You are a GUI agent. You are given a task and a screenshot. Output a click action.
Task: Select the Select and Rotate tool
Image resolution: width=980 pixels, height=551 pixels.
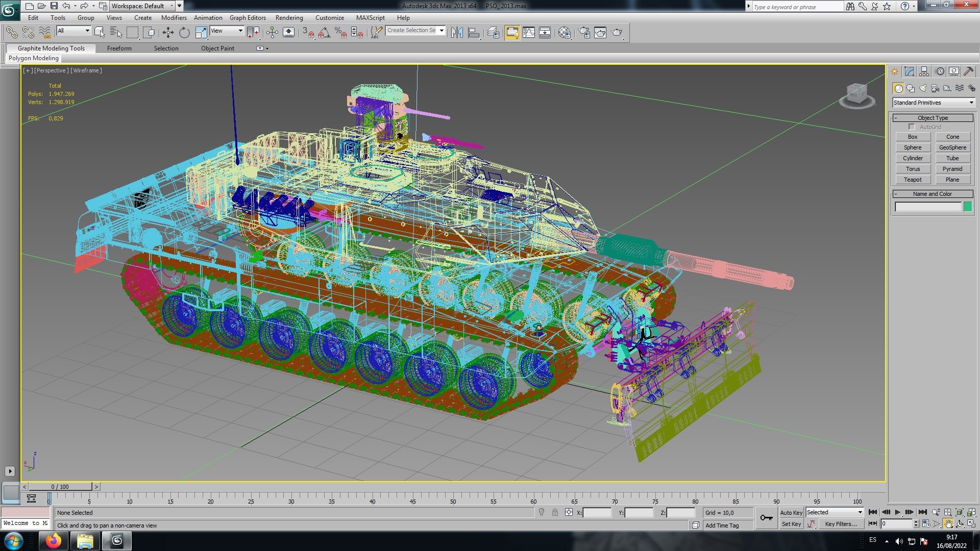click(x=184, y=33)
